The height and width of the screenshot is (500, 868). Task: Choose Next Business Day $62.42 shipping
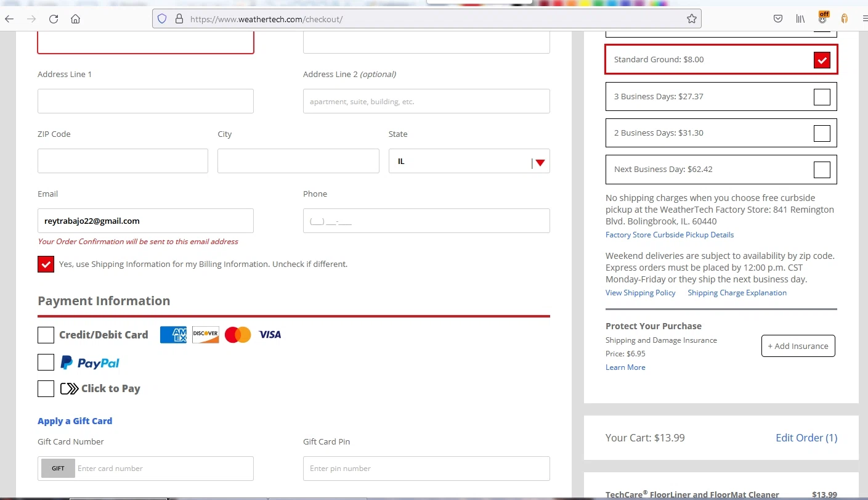click(822, 170)
